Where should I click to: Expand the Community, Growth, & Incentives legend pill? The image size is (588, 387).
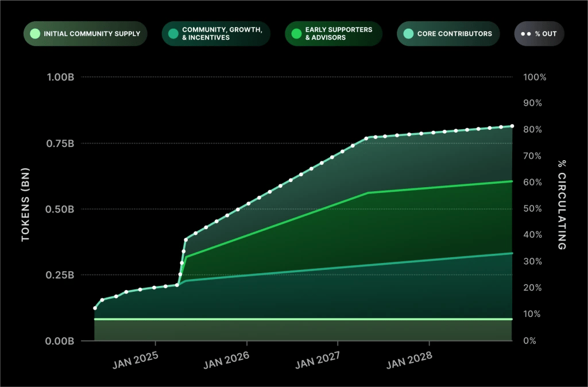pos(216,34)
